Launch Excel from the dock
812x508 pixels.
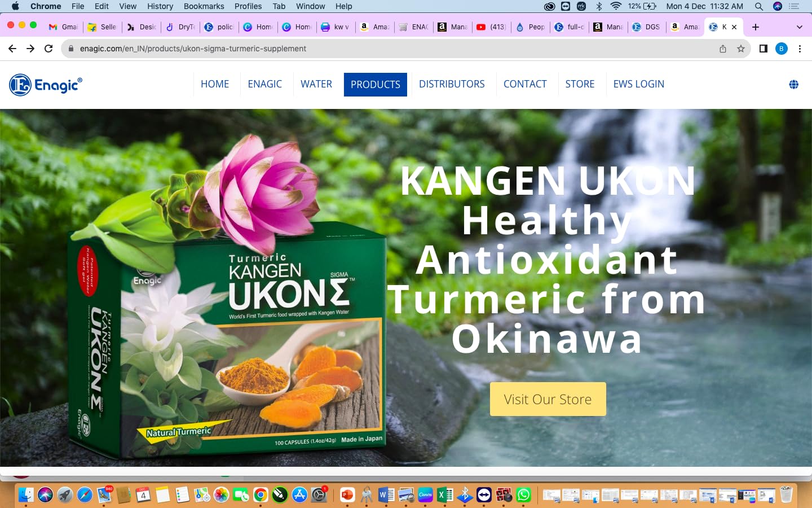pos(444,495)
